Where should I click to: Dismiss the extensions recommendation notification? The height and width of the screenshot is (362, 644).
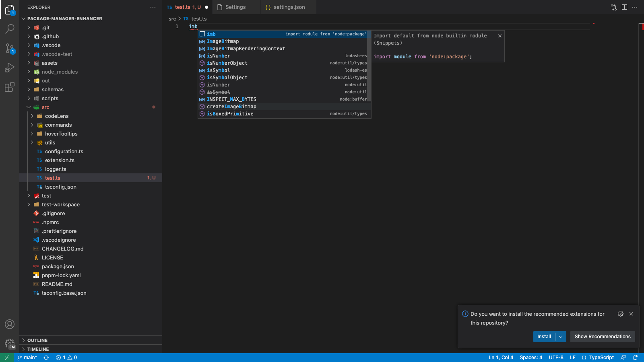pos(631,314)
